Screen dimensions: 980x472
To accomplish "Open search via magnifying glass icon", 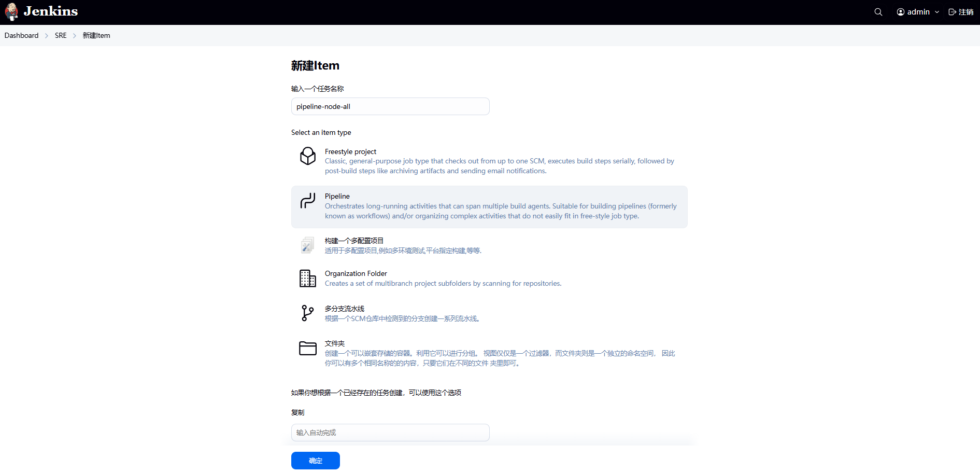I will coord(878,12).
